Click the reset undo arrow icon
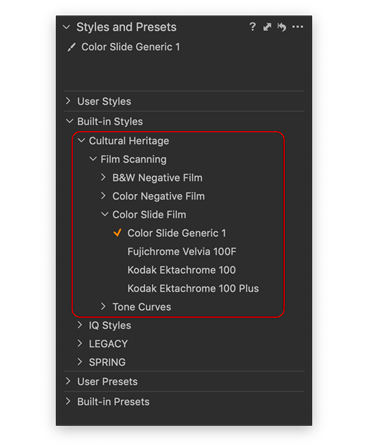This screenshot has width=368, height=448. click(282, 27)
